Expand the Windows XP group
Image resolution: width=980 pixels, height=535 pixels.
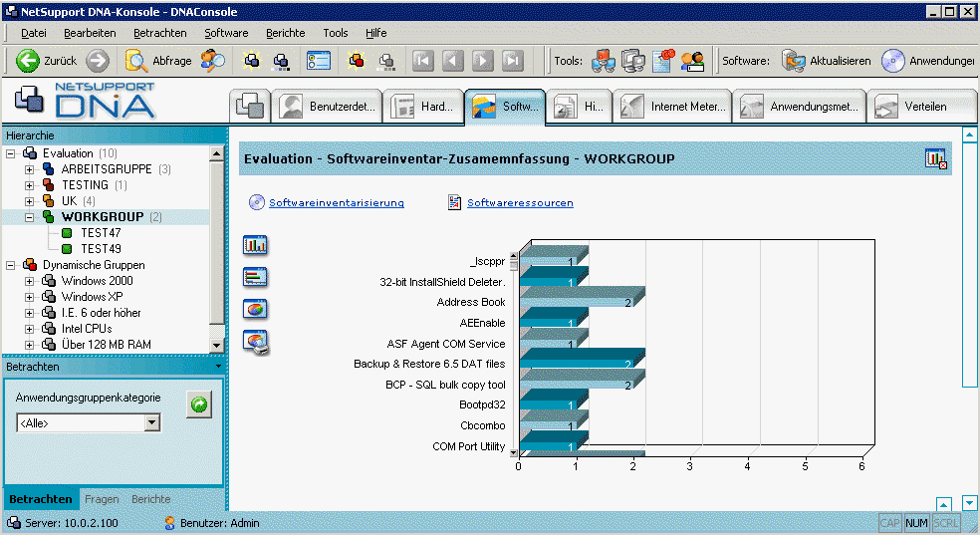pos(29,297)
